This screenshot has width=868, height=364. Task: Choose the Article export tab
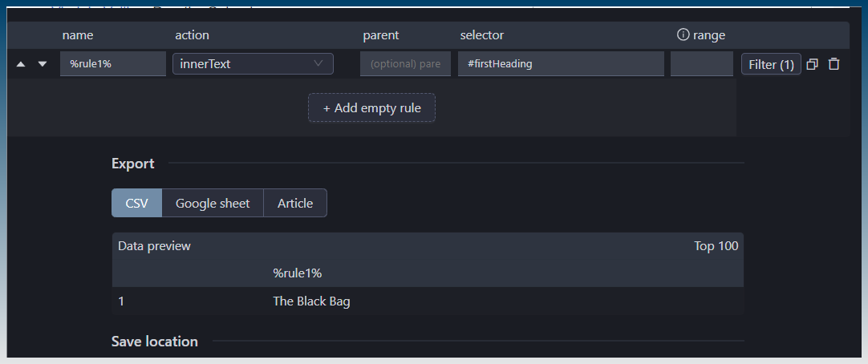(x=295, y=203)
